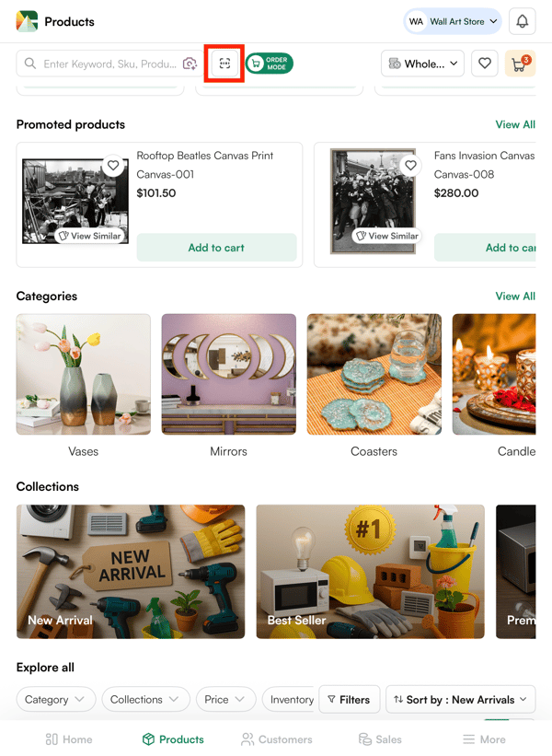Open the wishlist heart button
This screenshot has height=756, width=552.
pos(485,64)
